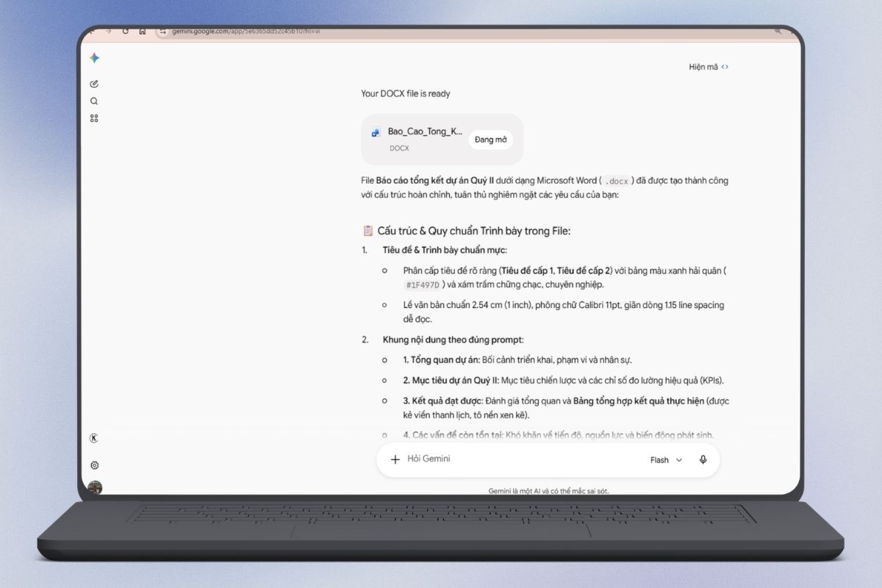Click the .docx inline code chip
Viewport: 882px width, 588px height.
(x=617, y=181)
